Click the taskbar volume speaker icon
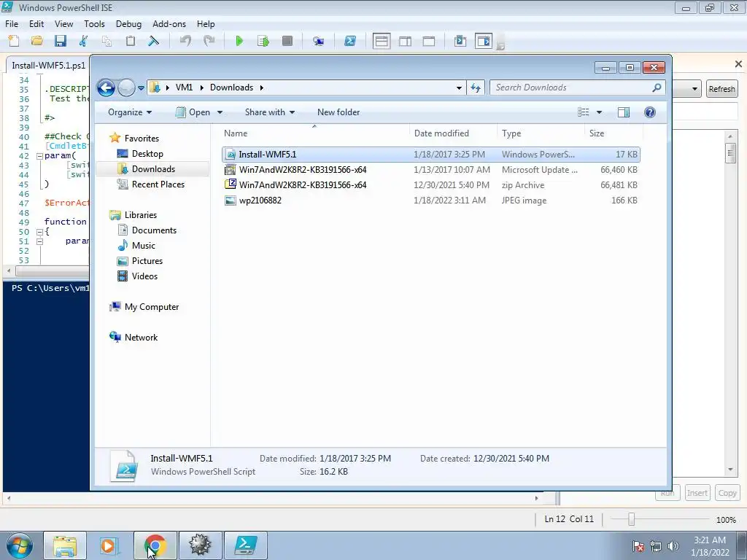This screenshot has width=747, height=560. coord(673,546)
